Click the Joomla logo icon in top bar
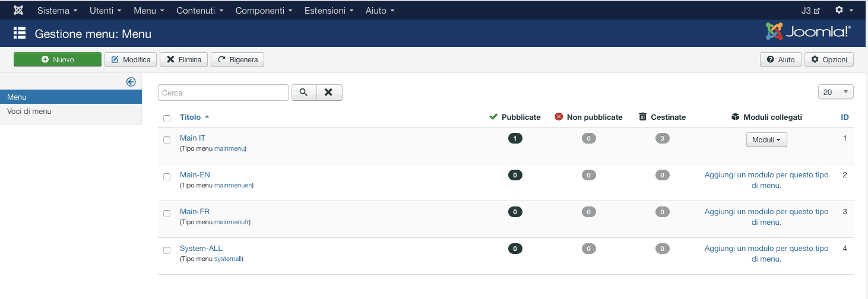 (18, 11)
